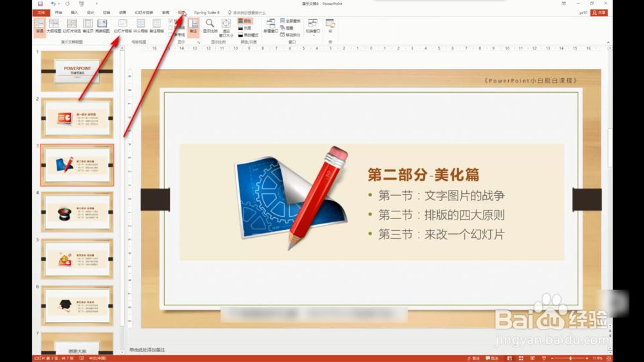Select slide 5 thumbnail

pos(77,259)
